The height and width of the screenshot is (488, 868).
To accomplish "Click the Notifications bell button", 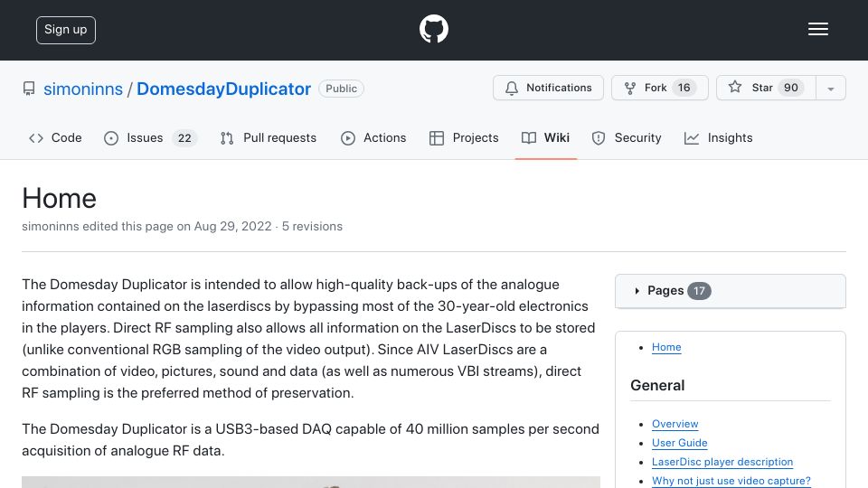I will click(x=548, y=88).
